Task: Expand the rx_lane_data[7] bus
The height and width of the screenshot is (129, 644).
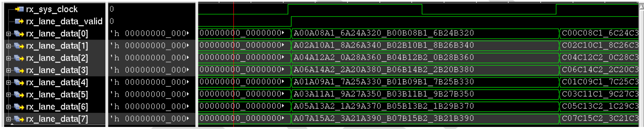Action: click(x=9, y=119)
